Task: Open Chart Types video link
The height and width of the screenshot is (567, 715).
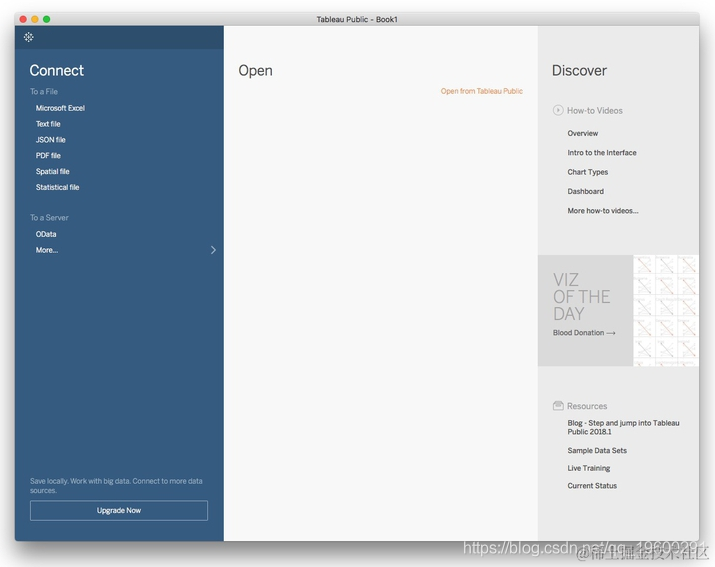Action: (x=587, y=172)
